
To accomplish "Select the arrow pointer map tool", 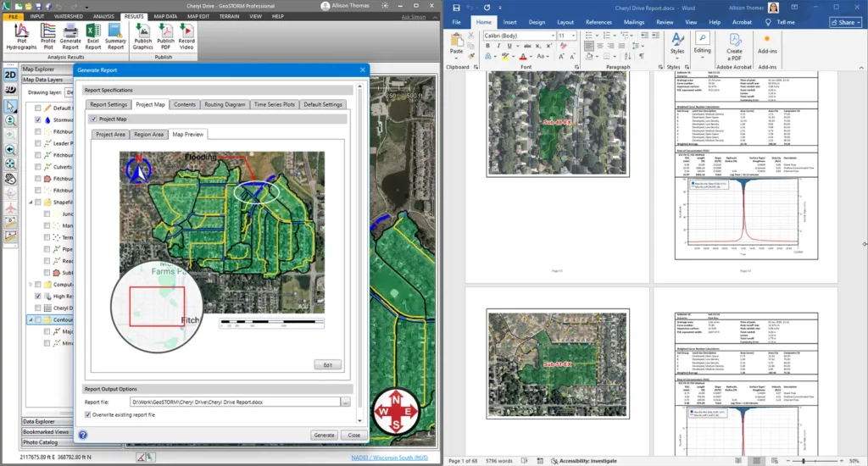I will click(x=10, y=106).
